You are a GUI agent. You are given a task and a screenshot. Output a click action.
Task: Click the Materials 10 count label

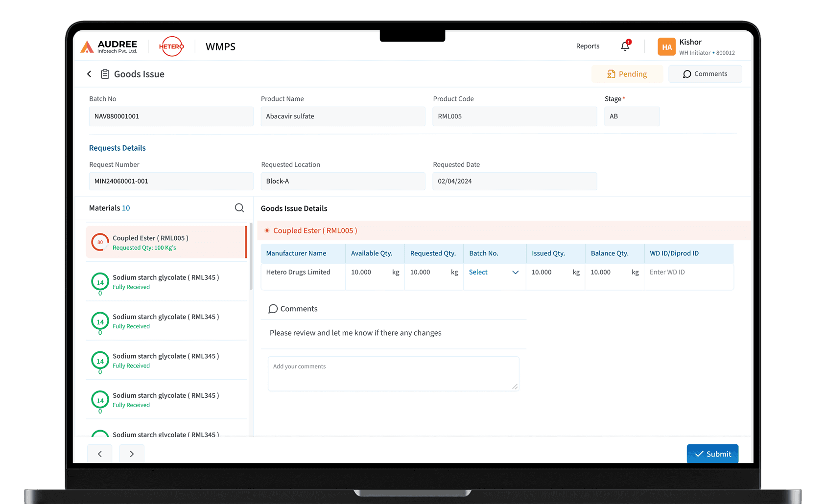pos(110,208)
